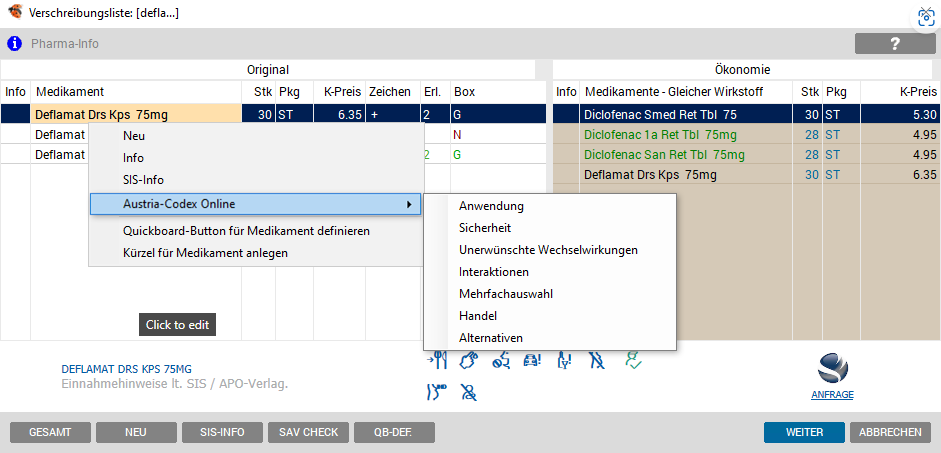941x453 pixels.
Task: Click the screenshot capture icon at top right
Action: [925, 16]
